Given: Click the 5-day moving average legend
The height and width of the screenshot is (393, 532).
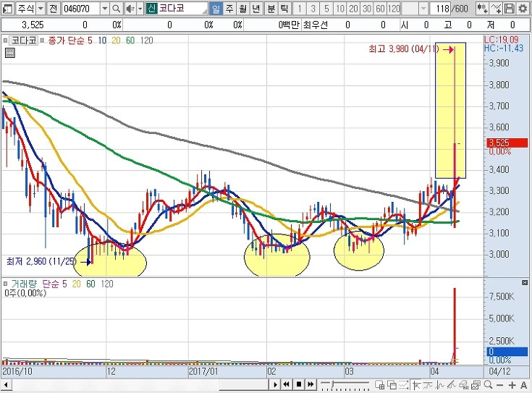Looking at the screenshot, I should click(x=90, y=41).
